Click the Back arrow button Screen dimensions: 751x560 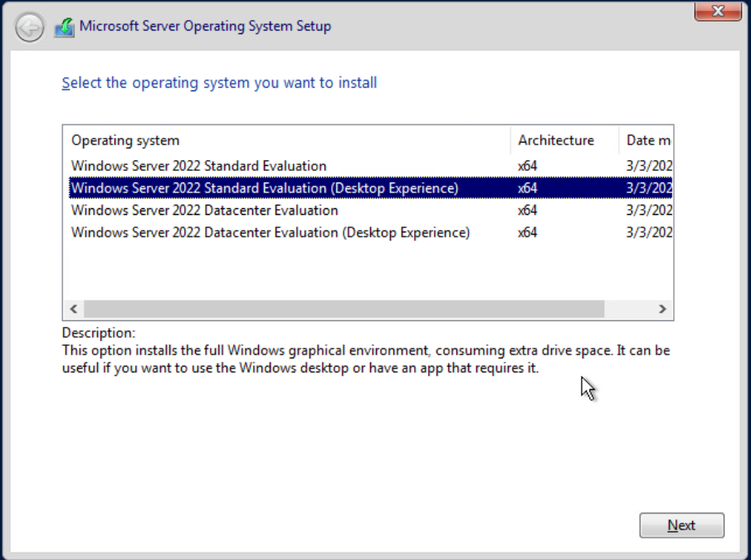(29, 27)
